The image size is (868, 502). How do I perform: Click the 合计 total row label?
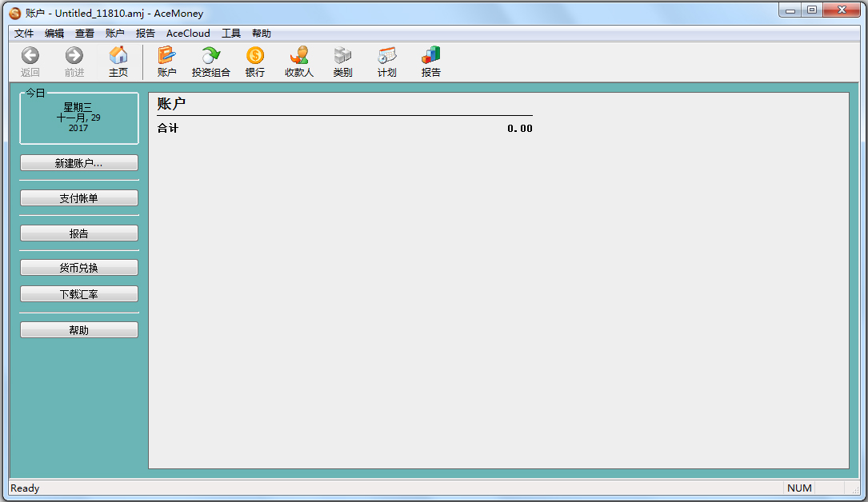[168, 128]
